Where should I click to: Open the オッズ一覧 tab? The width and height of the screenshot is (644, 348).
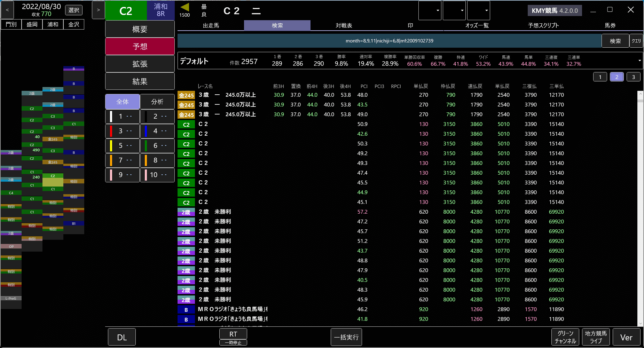pos(477,25)
